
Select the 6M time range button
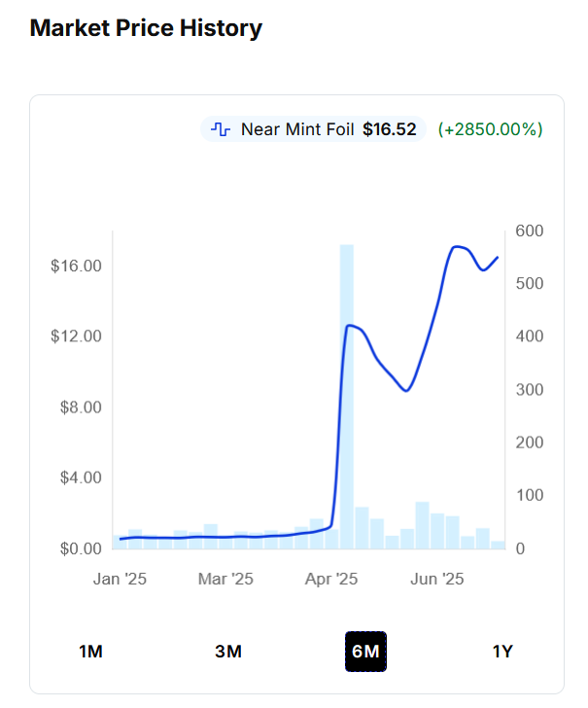(365, 652)
